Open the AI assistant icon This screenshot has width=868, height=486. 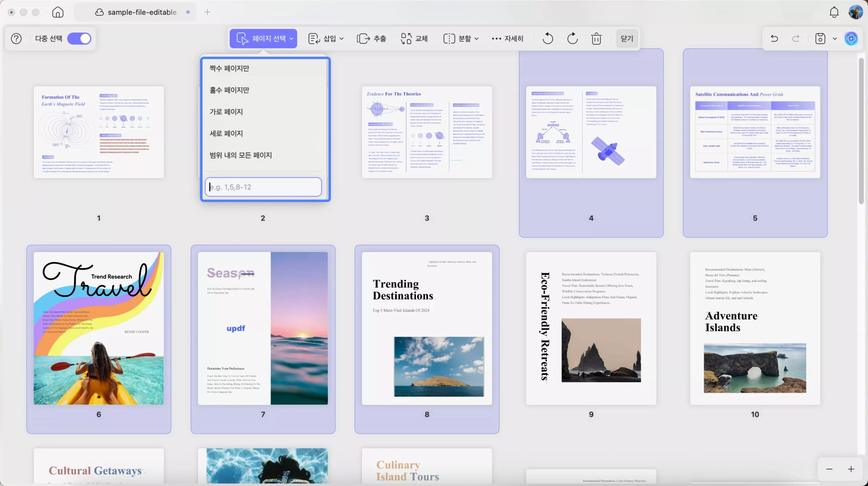(851, 39)
